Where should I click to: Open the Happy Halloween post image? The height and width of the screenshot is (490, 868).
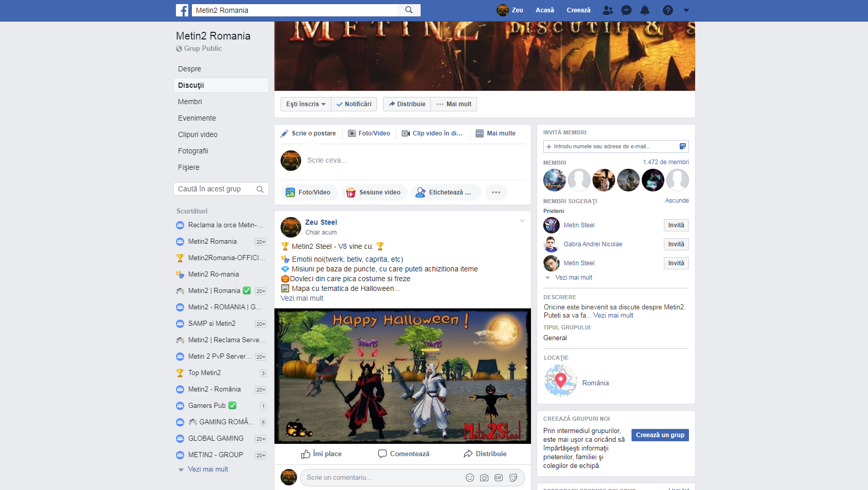403,376
